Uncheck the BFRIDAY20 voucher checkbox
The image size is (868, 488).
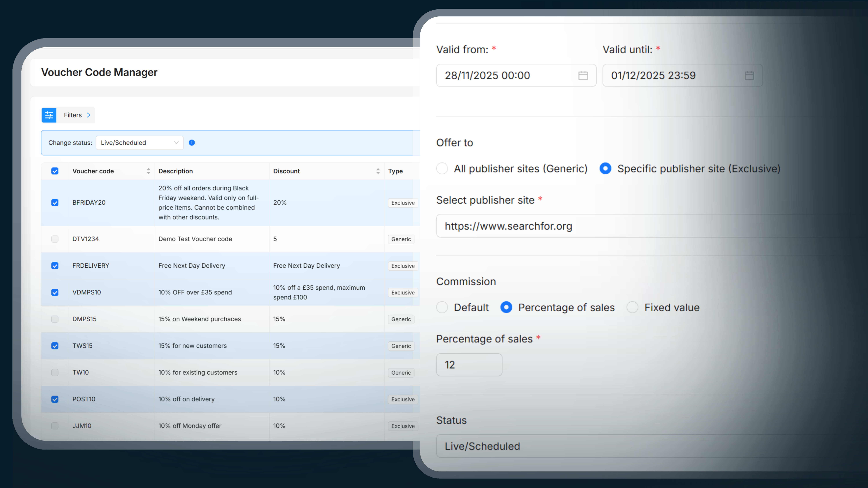pyautogui.click(x=55, y=203)
